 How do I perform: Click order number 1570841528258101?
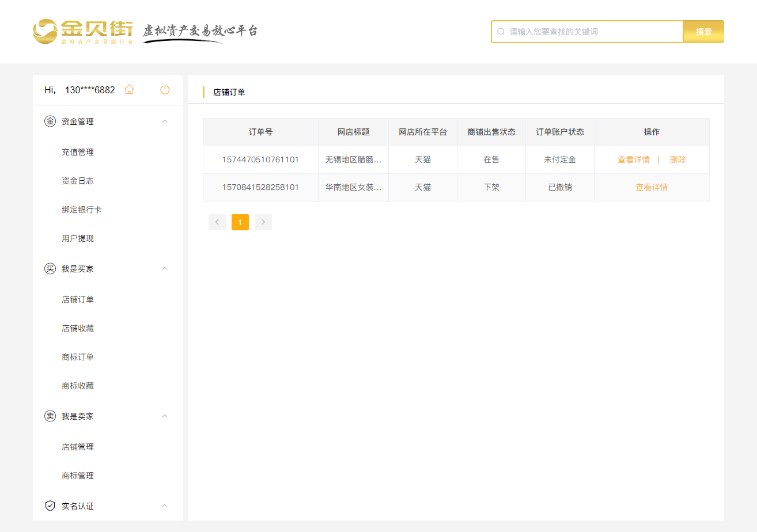pos(260,187)
